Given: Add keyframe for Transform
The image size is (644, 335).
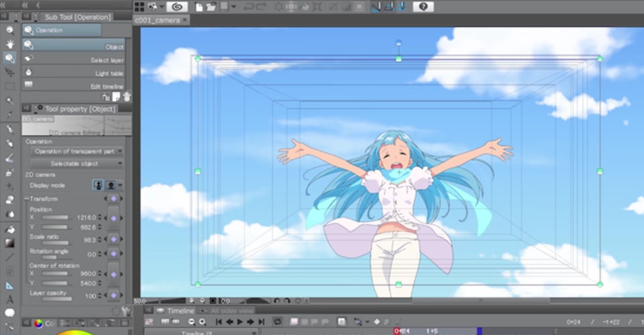Looking at the screenshot, I should pos(114,198).
